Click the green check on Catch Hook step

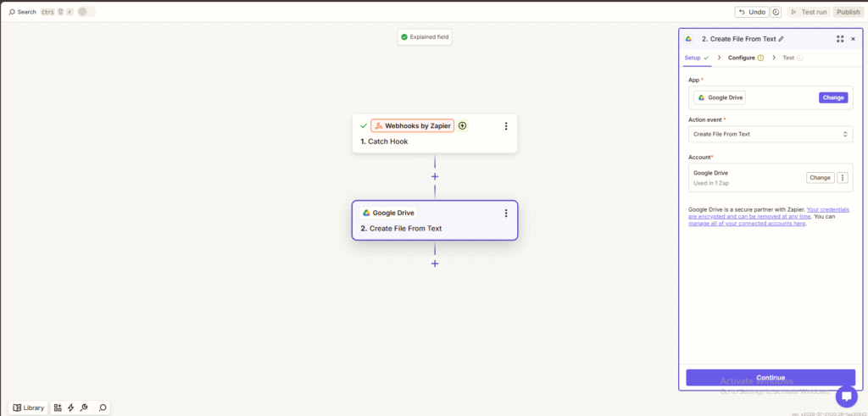coord(364,126)
